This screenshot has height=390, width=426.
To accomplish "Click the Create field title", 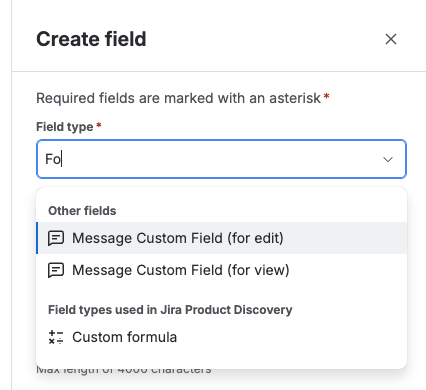I will [x=91, y=39].
